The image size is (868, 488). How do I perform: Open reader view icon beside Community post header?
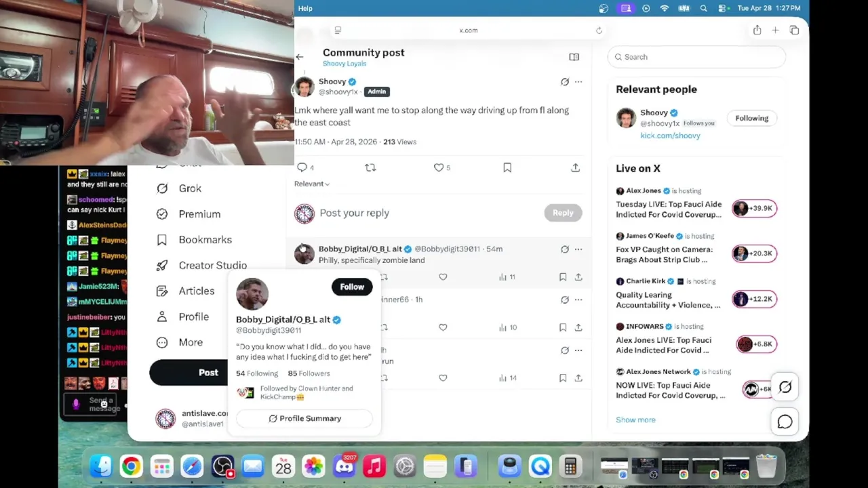(x=574, y=57)
